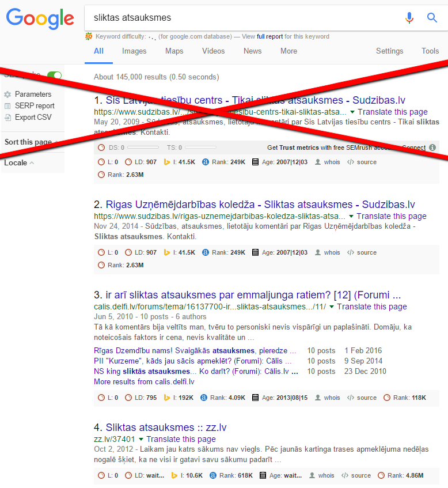Click the About 145,000 results text
Screen dimensions: 448x488
point(157,77)
